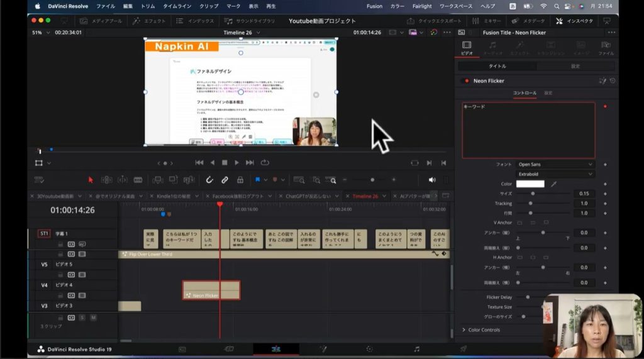
Task: Open the Extrabold font style dropdown
Action: (555, 174)
